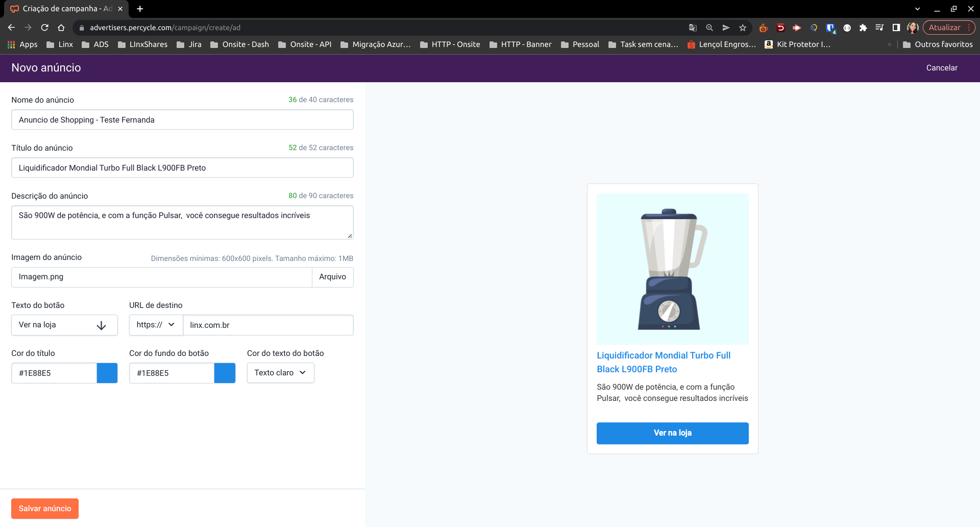The width and height of the screenshot is (980, 527).
Task: Click the Arquivo file upload button
Action: pos(333,277)
